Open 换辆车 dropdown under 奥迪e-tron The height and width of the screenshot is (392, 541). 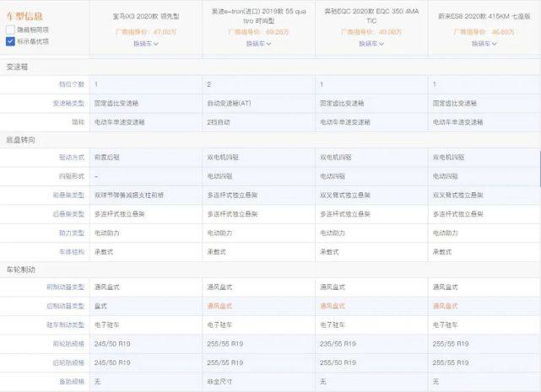click(x=258, y=44)
